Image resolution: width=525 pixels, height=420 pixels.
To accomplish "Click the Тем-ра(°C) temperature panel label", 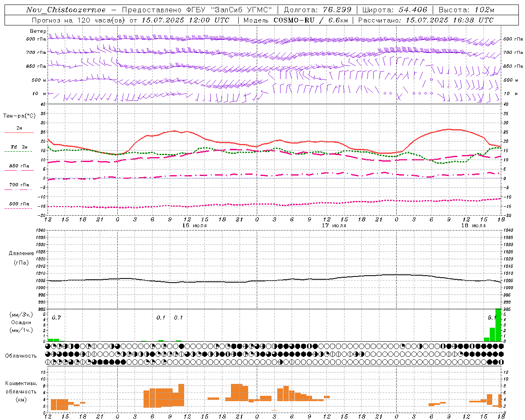I will click(19, 116).
